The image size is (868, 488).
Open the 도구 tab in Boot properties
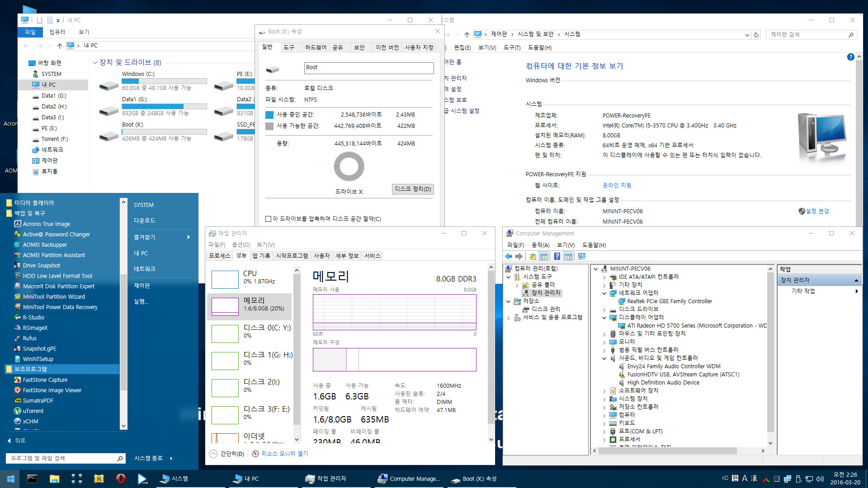coord(289,47)
